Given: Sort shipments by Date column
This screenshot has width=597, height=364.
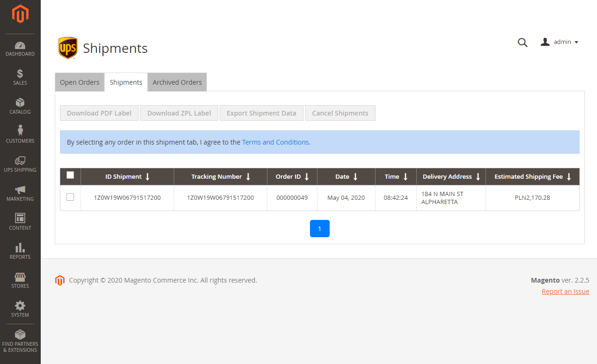Looking at the screenshot, I should pos(346,176).
